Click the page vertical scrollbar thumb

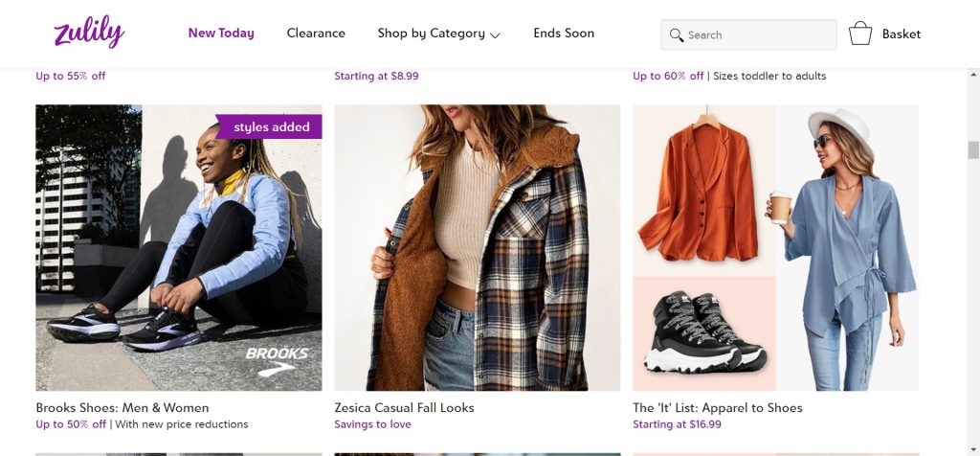coord(973,149)
